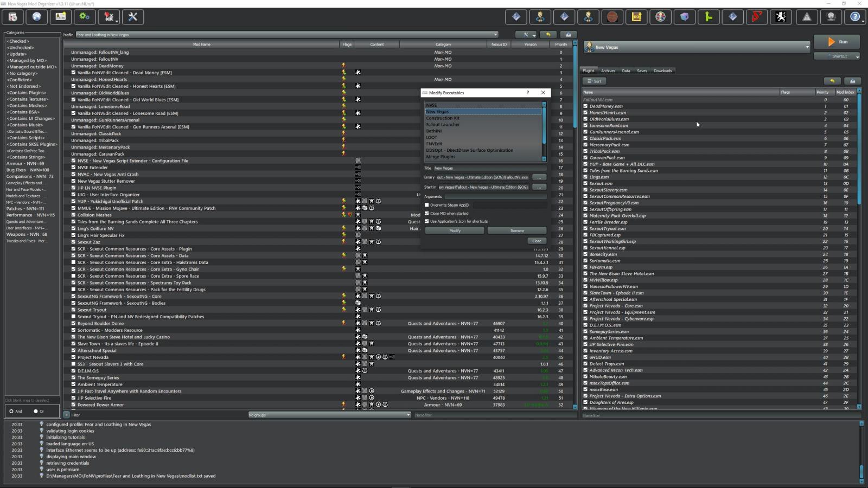Image resolution: width=868 pixels, height=488 pixels.
Task: Click the Modify button in dialog
Action: (455, 230)
